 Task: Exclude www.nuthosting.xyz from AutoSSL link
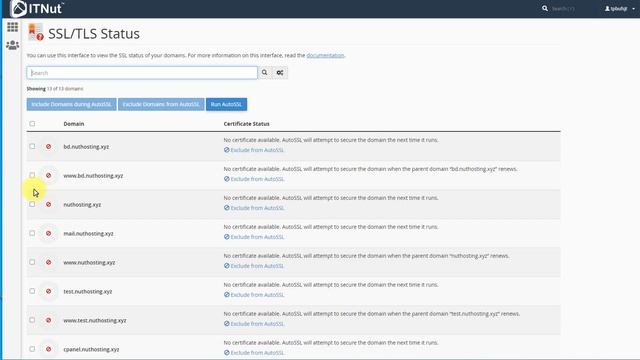tap(254, 266)
